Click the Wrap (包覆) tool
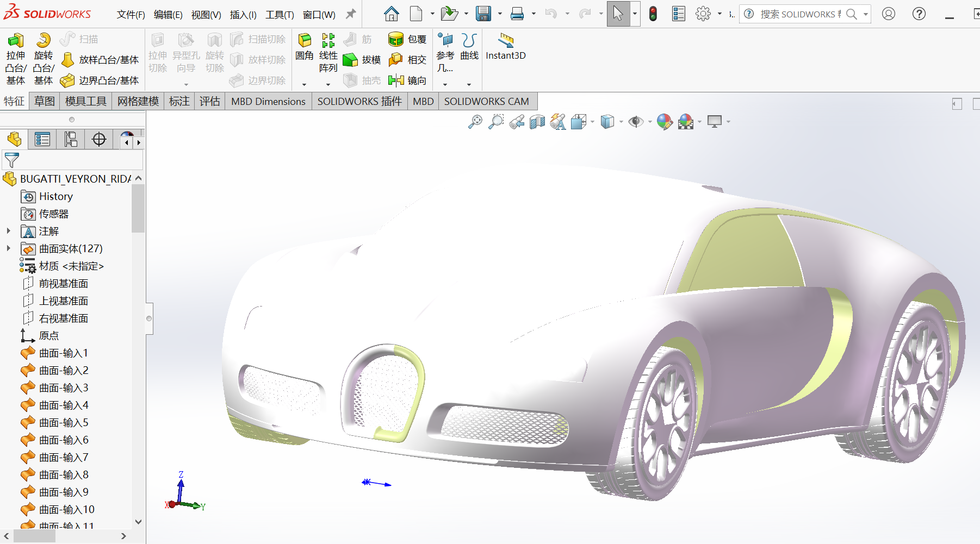This screenshot has width=980, height=544. [407, 39]
